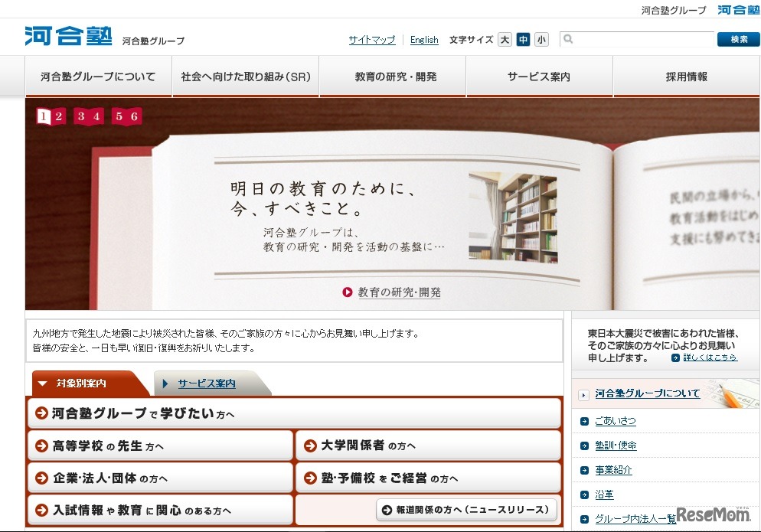
Task: Select large font size 大
Action: click(x=505, y=39)
